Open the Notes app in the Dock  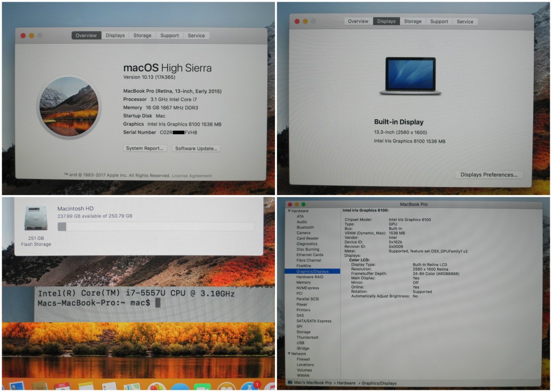[x=86, y=387]
